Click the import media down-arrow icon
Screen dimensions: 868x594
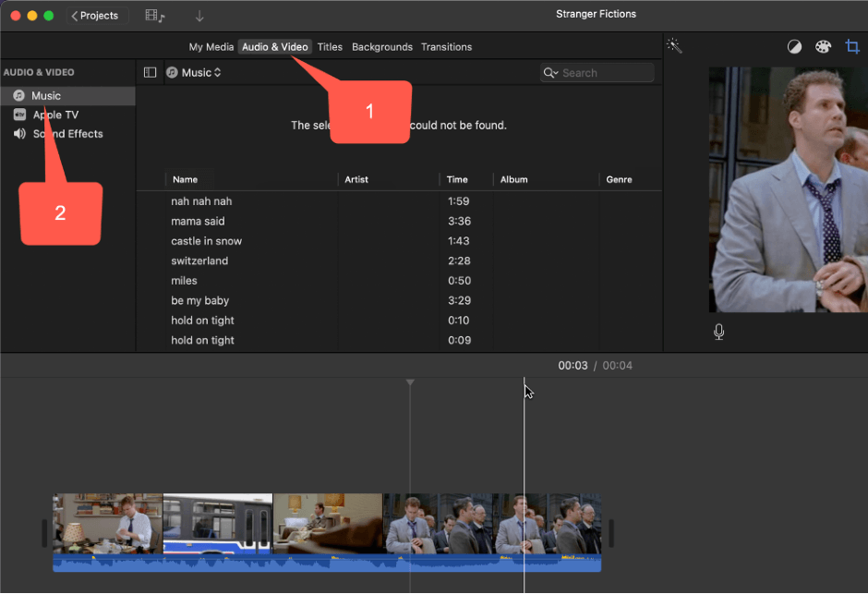point(199,16)
